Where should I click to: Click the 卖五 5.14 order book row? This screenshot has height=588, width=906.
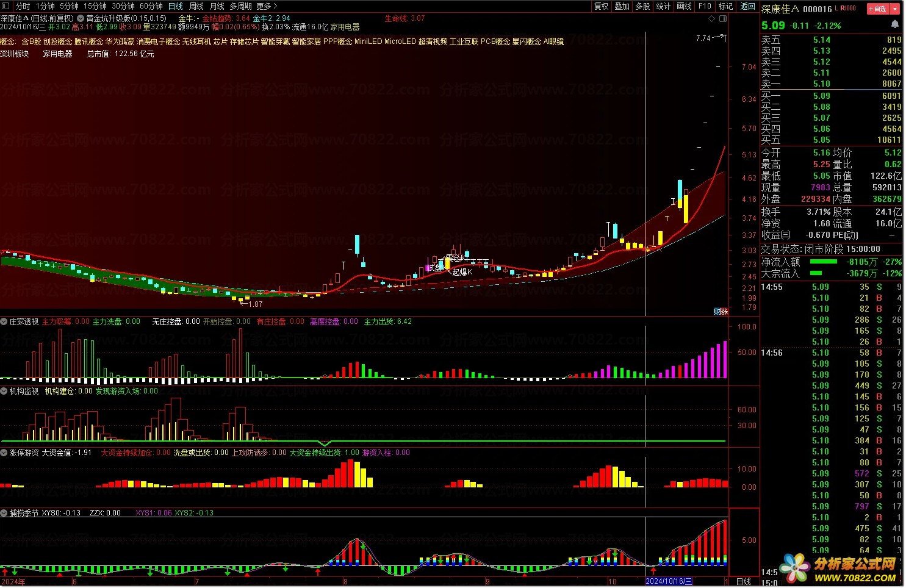[831, 40]
